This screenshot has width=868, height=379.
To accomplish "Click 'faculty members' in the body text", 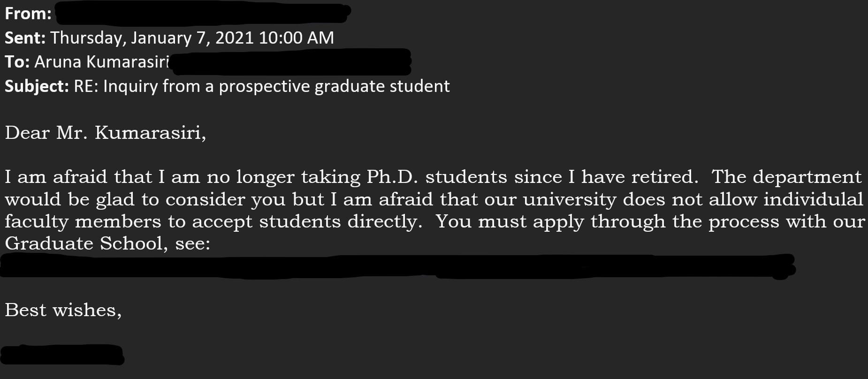I will tap(83, 222).
